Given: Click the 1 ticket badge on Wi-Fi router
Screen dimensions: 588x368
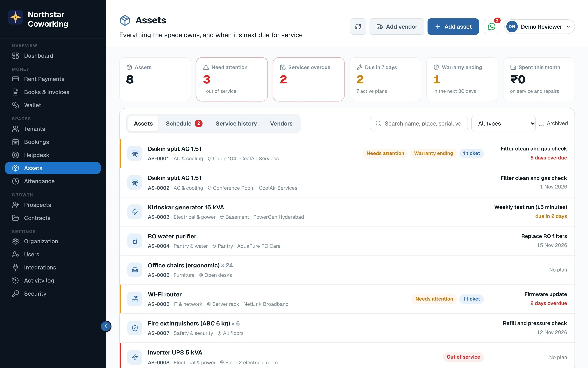Looking at the screenshot, I should click(x=471, y=299).
